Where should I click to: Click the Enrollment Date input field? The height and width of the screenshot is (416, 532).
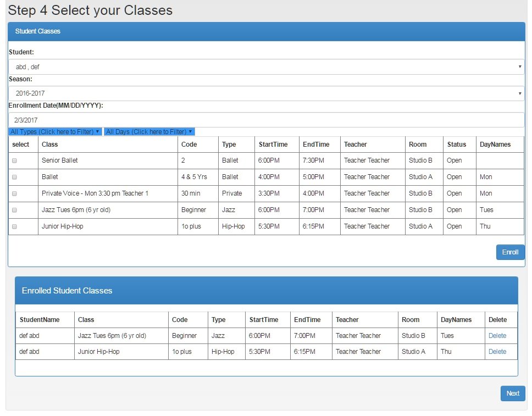pyautogui.click(x=267, y=120)
